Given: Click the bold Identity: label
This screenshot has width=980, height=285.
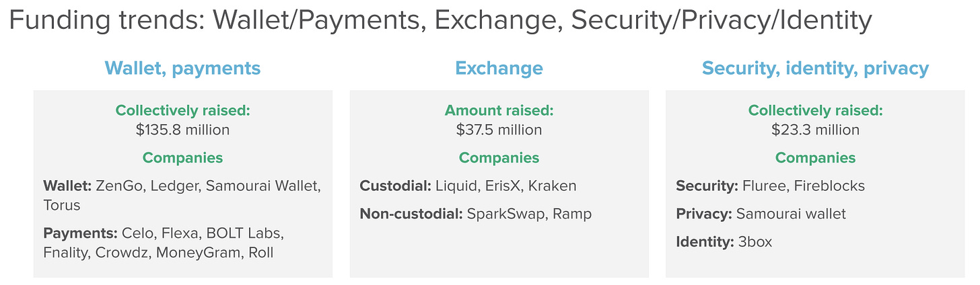Looking at the screenshot, I should coord(705,241).
